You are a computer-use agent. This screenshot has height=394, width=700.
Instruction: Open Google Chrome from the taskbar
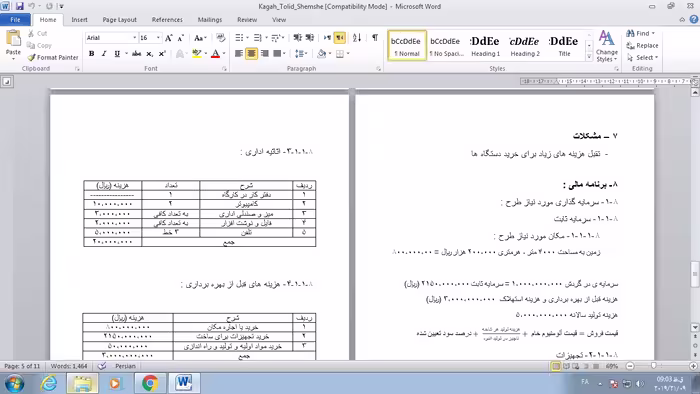tap(150, 383)
